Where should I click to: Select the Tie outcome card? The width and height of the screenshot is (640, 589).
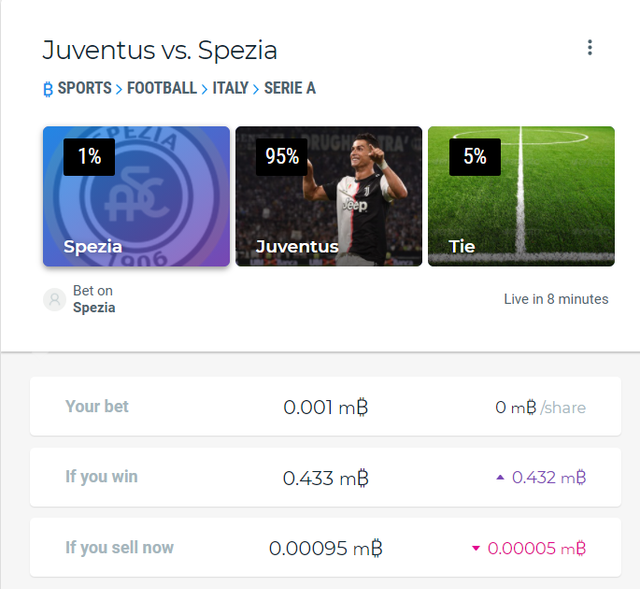pos(521,196)
